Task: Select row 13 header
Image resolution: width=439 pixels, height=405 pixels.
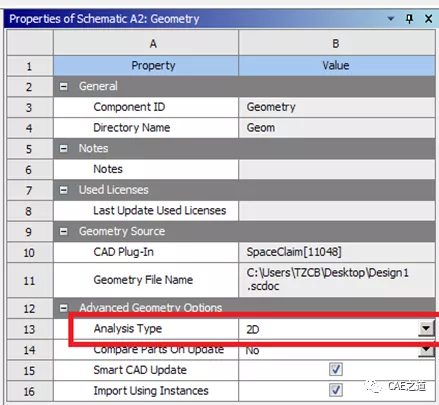Action: tap(30, 329)
